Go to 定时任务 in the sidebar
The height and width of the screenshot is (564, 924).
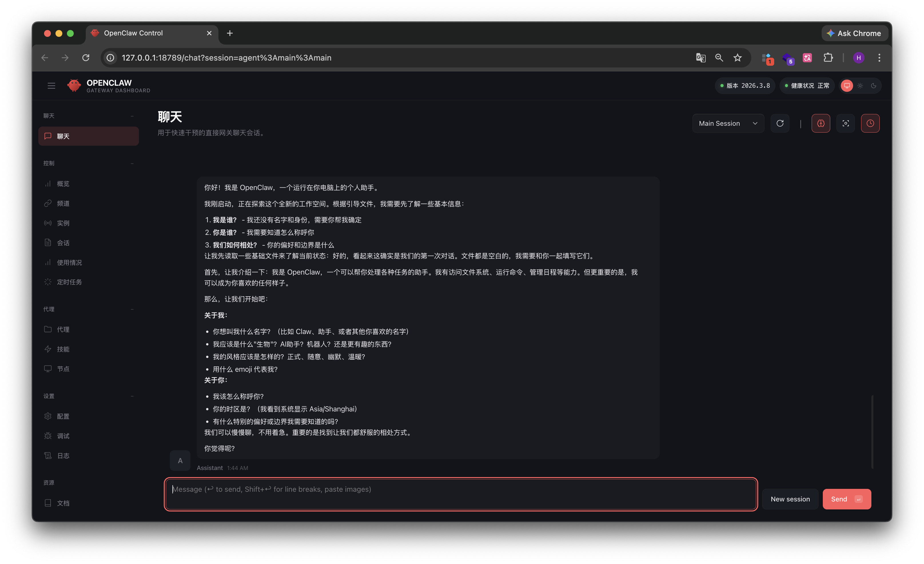click(69, 282)
